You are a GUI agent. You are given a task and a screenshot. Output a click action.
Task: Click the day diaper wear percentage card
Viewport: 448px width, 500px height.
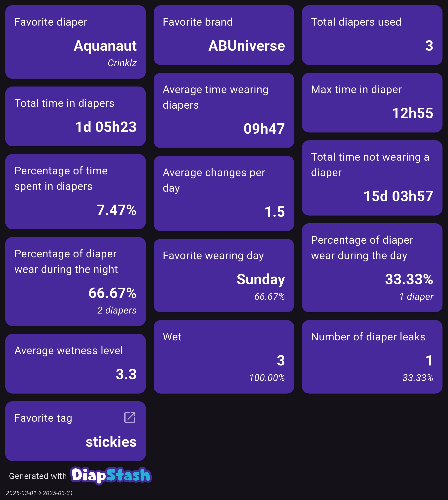[x=372, y=268]
